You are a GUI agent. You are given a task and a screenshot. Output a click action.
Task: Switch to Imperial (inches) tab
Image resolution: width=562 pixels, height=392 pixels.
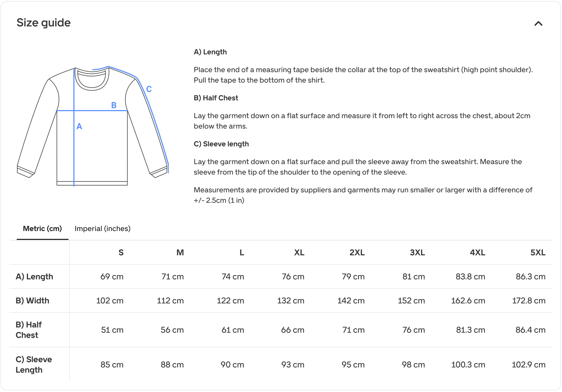point(102,229)
